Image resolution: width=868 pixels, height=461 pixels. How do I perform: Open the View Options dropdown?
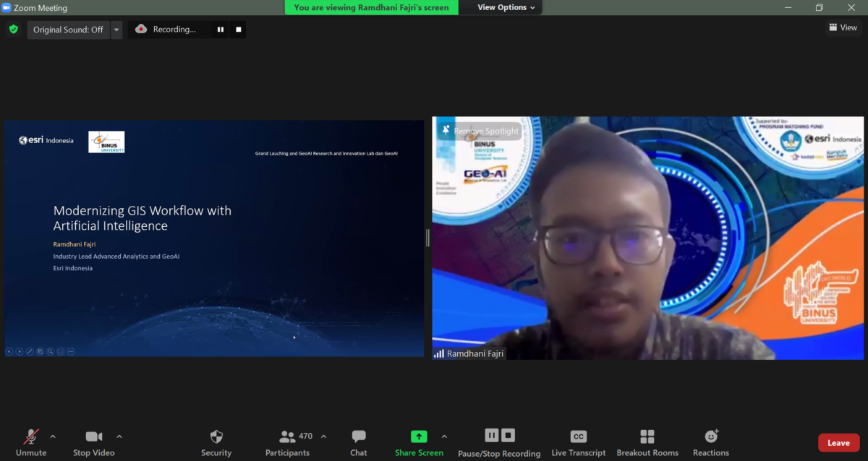tap(506, 7)
